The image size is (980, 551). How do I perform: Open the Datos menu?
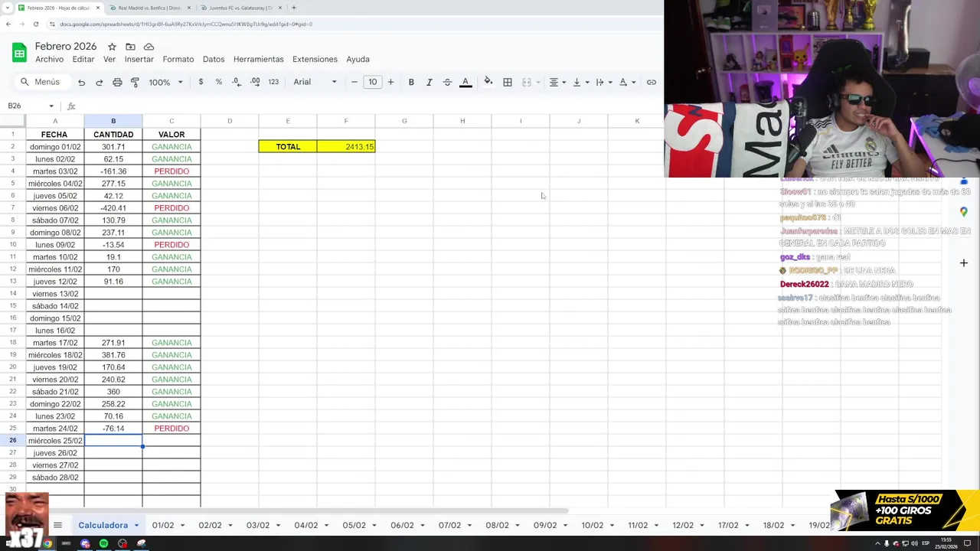[x=214, y=59]
